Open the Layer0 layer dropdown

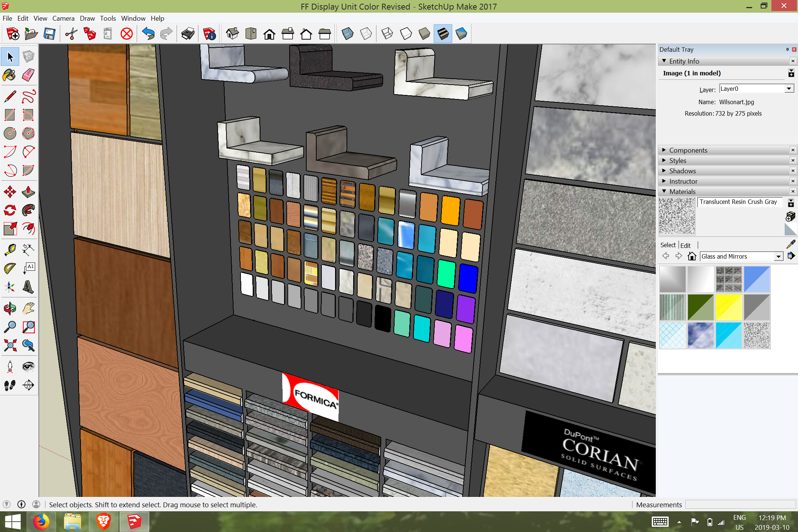coord(789,89)
